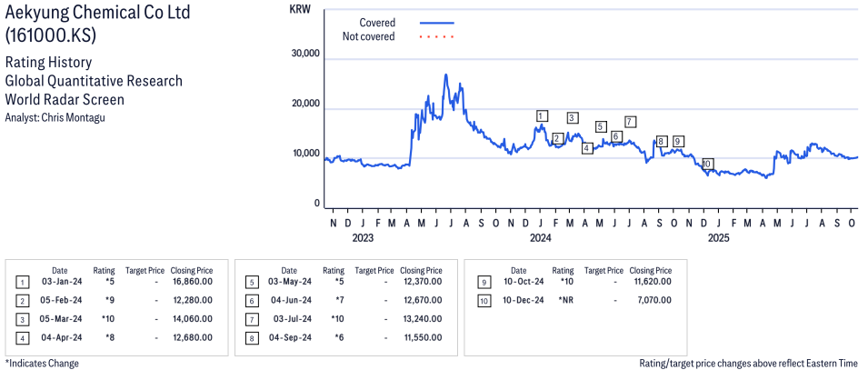868x370 pixels.
Task: Click the 16,860.00 closing price value
Action: tap(192, 282)
